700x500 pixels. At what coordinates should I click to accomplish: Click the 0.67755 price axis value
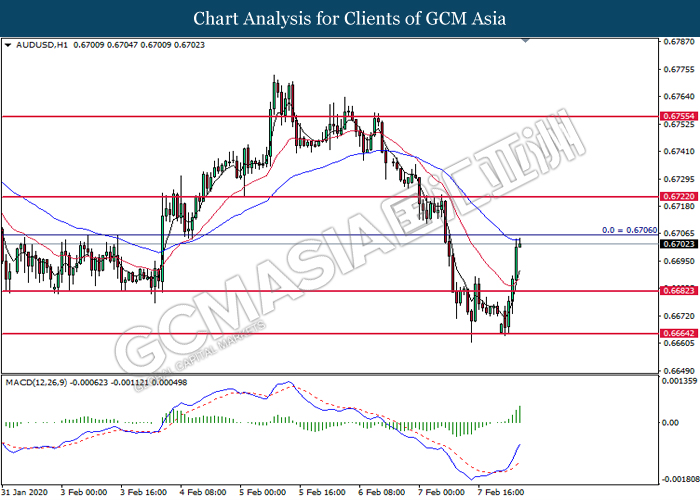click(679, 69)
